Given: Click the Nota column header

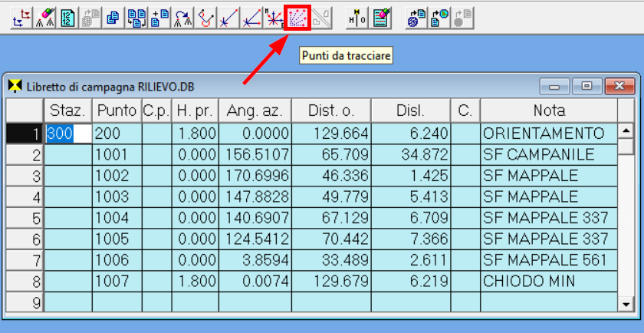Looking at the screenshot, I should click(549, 110).
